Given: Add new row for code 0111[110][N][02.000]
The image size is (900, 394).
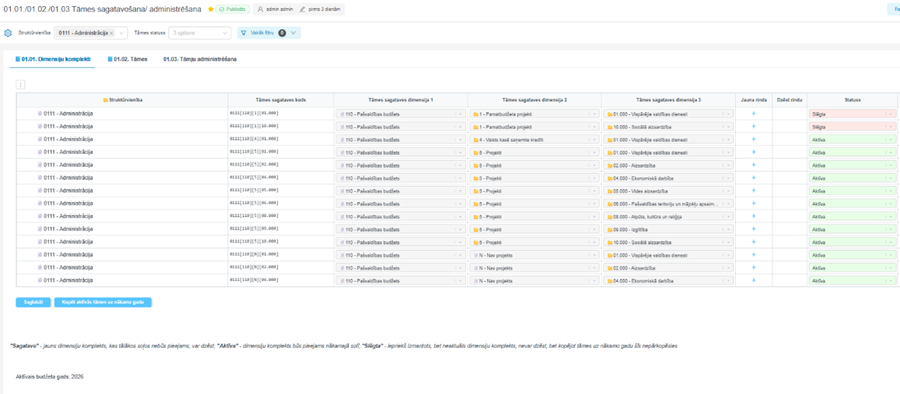Looking at the screenshot, I should click(754, 268).
